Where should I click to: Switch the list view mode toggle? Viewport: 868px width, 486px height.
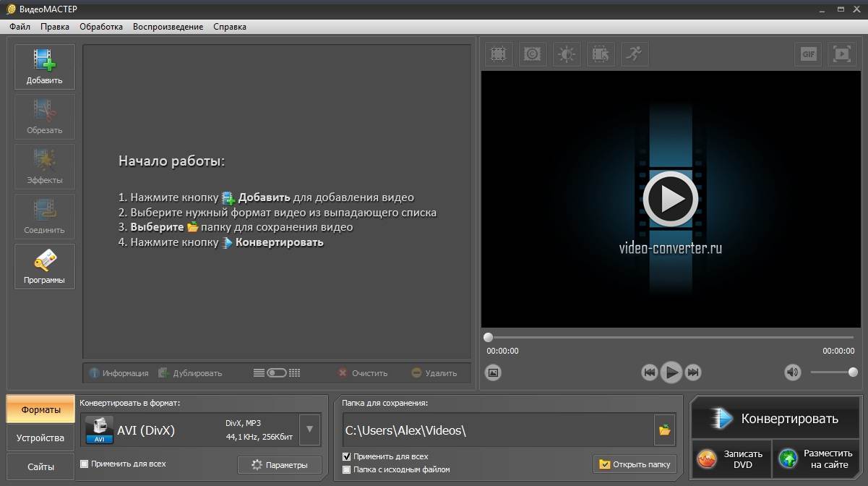tap(277, 373)
